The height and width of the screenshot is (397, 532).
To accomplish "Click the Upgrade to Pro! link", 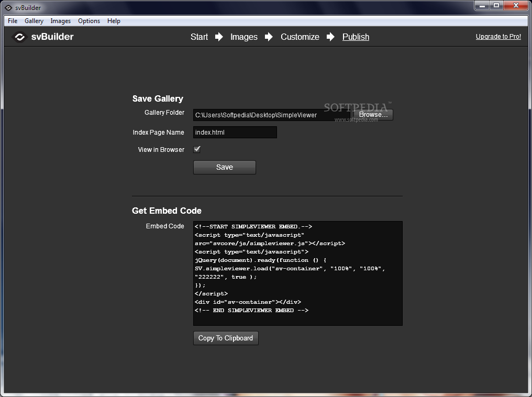I will 498,36.
